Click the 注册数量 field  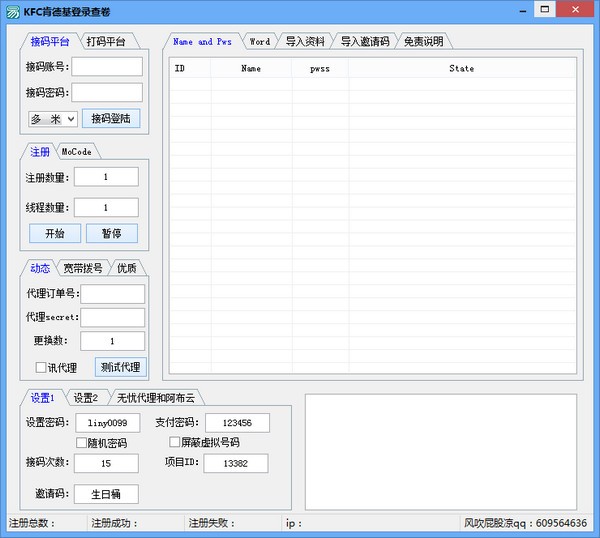tap(106, 177)
